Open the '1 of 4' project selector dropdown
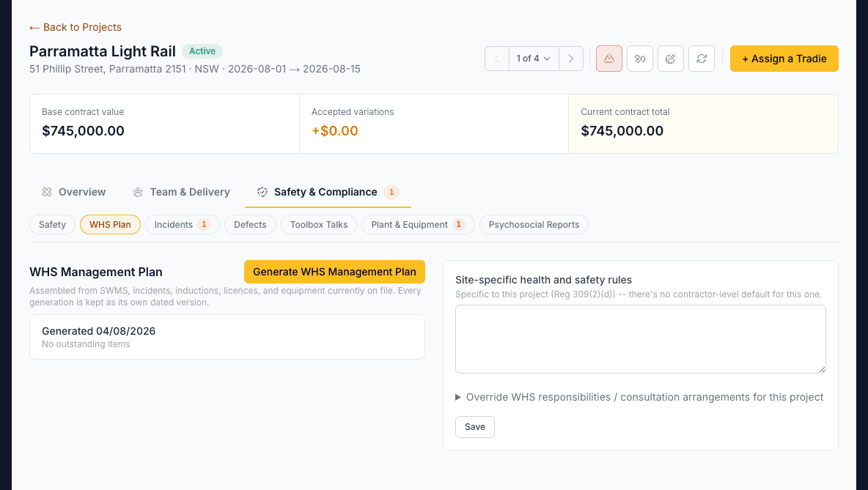Image resolution: width=868 pixels, height=490 pixels. (534, 59)
